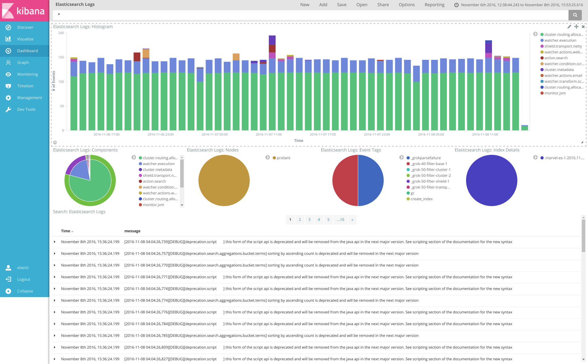The height and width of the screenshot is (364, 588).
Task: Expand log row with timestamp 04:04:26,784
Action: (55, 324)
